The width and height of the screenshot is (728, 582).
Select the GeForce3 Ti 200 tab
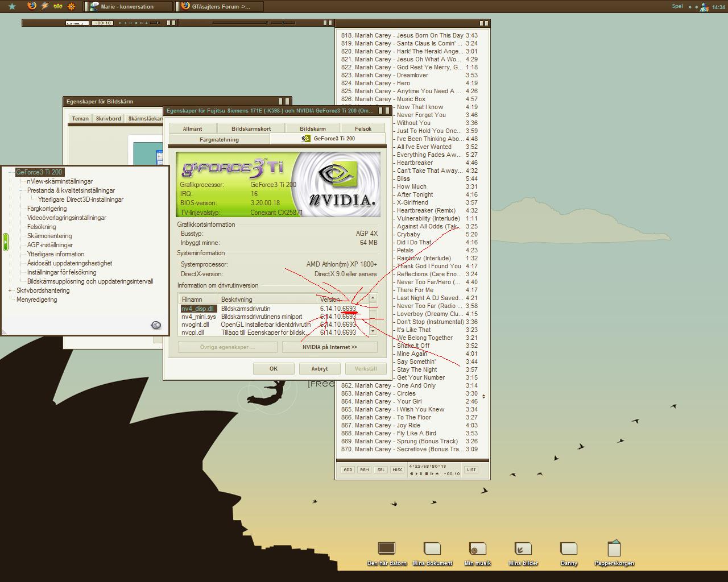pyautogui.click(x=328, y=138)
